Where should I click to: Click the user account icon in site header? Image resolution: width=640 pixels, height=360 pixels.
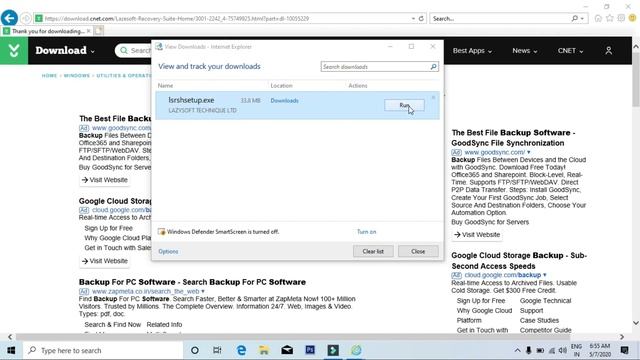[609, 51]
